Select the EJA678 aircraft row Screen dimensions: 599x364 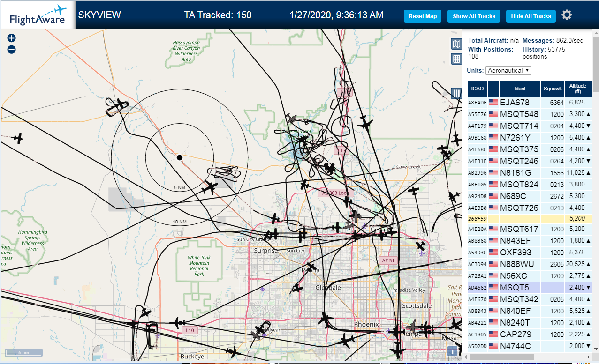[530, 102]
